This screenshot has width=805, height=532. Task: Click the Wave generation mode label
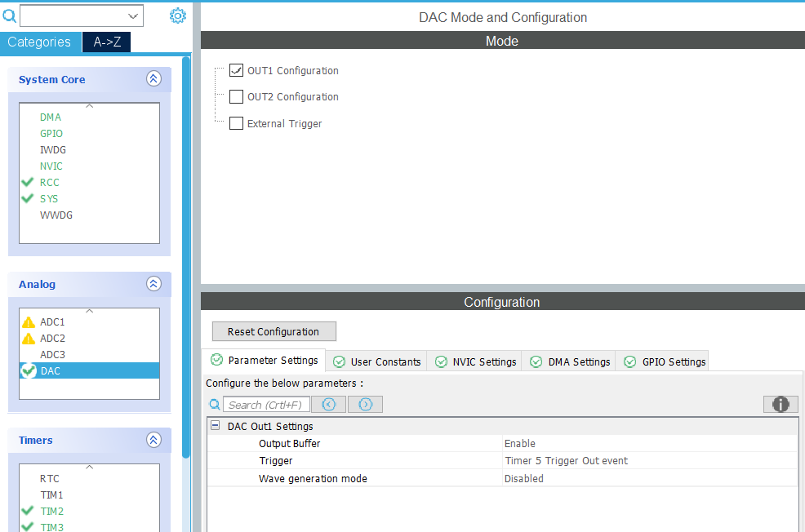tap(313, 478)
